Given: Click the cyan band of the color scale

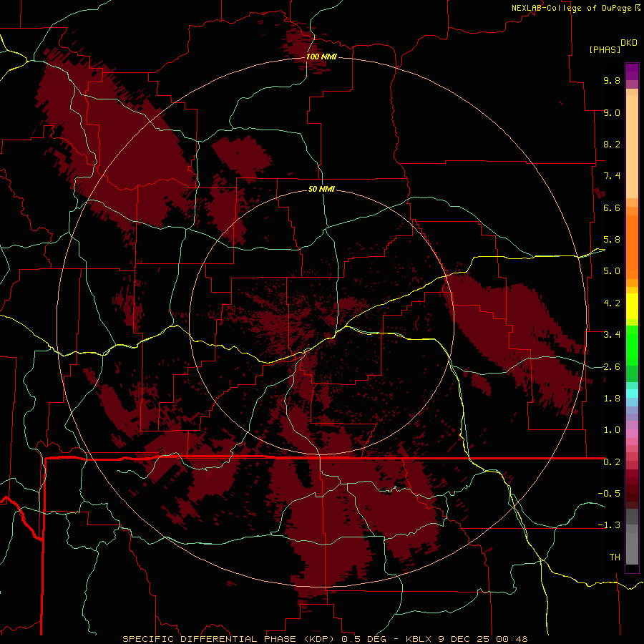Looking at the screenshot, I should pos(632,394).
